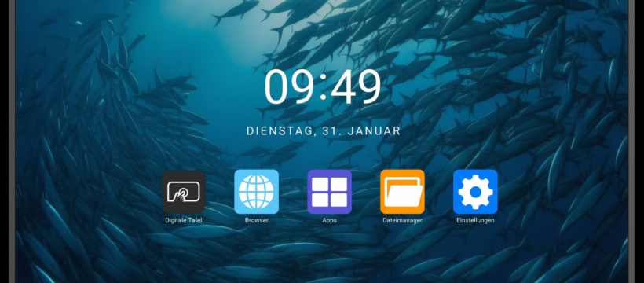Click the 09:49 clock display
The image size is (644, 283).
(323, 86)
